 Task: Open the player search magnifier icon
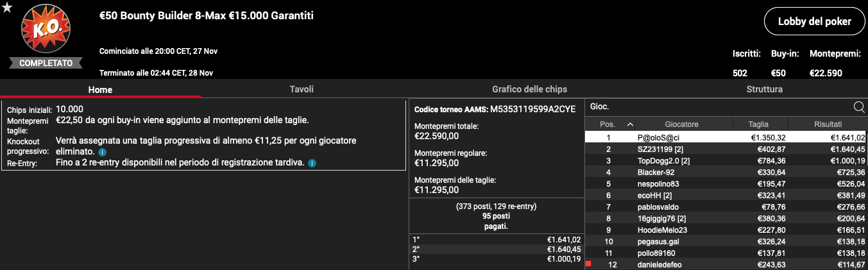(x=859, y=107)
